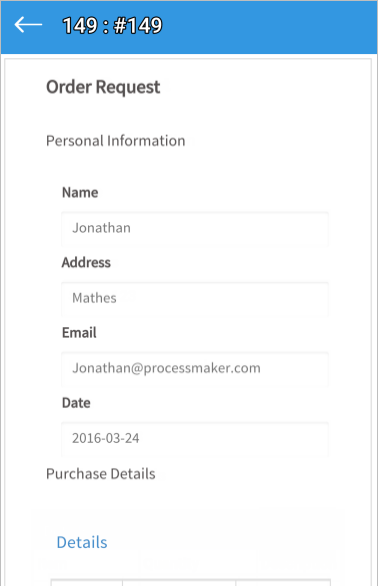Select the last column cell of the details grid
This screenshot has height=586, width=378.
point(283,583)
